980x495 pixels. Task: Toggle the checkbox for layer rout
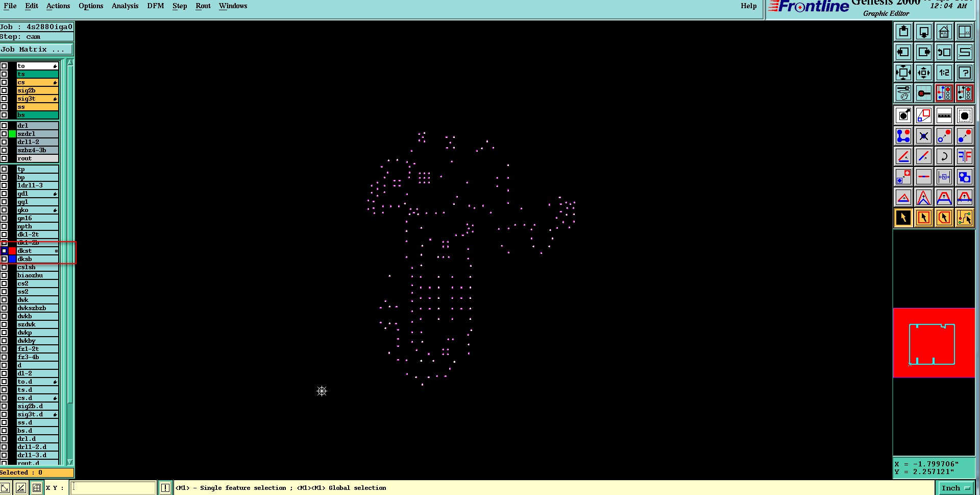click(4, 158)
